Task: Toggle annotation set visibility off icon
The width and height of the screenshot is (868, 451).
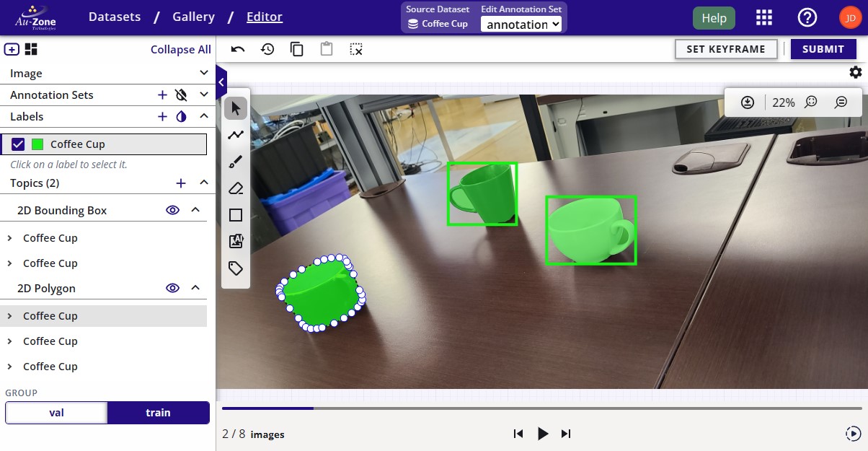Action: [x=181, y=95]
